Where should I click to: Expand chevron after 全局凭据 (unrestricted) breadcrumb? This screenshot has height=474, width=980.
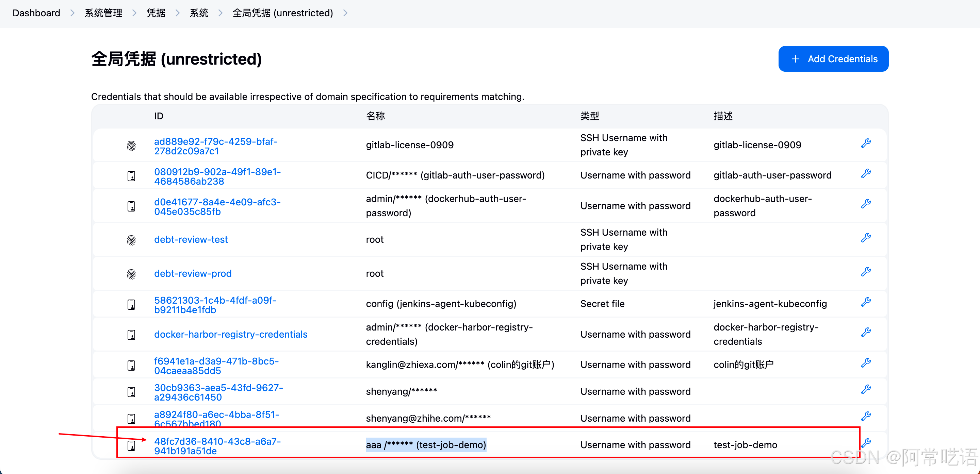pos(345,13)
